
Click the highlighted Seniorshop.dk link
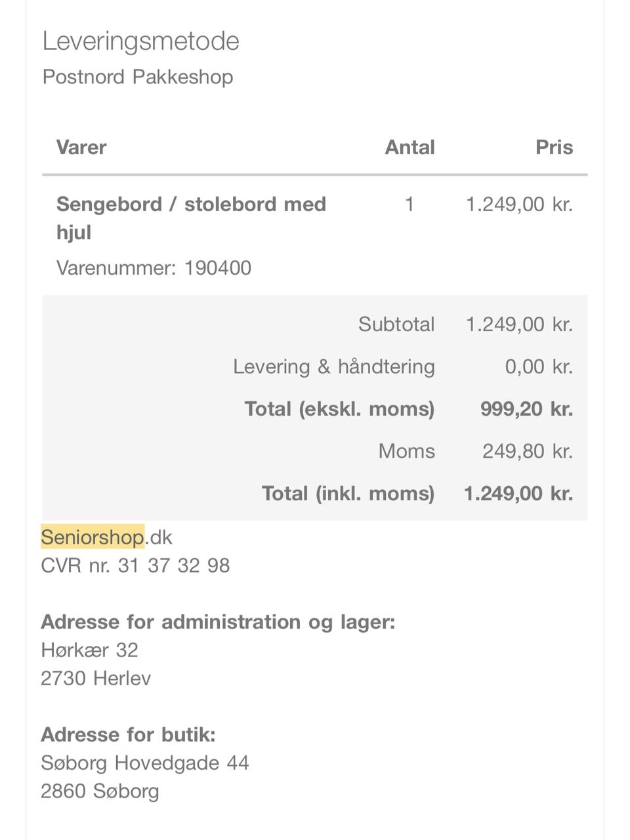pos(106,537)
